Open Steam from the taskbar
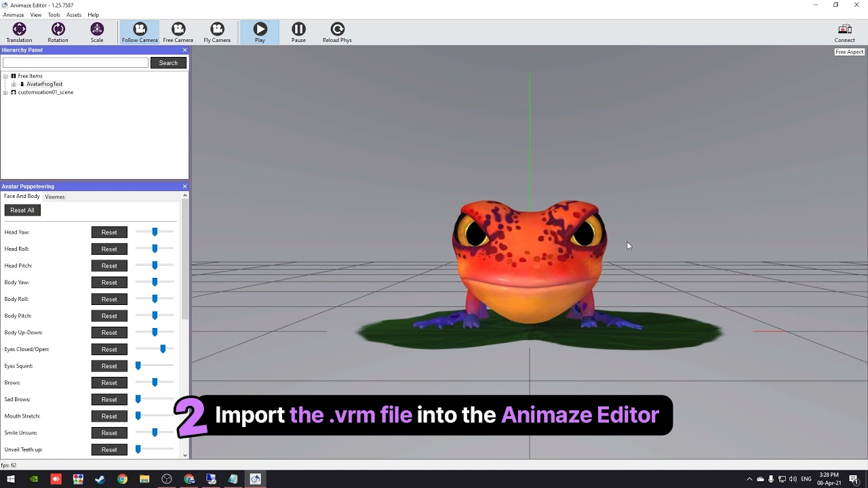 pos(100,479)
